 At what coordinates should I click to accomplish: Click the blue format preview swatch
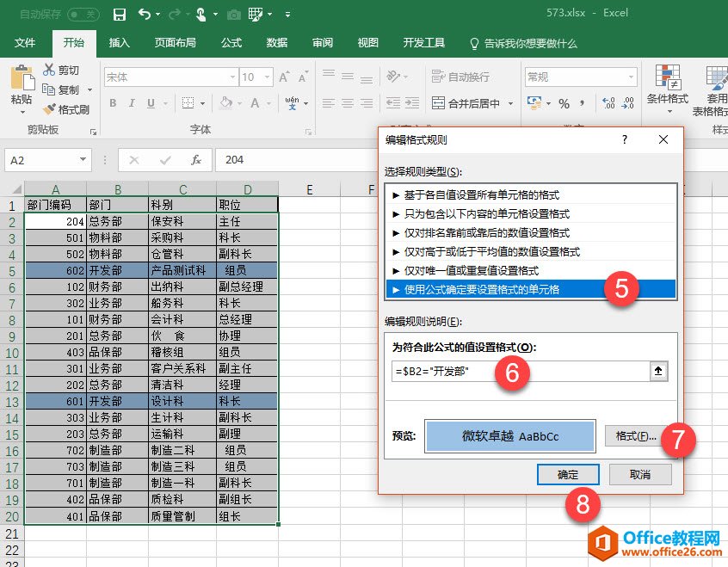[x=509, y=436]
